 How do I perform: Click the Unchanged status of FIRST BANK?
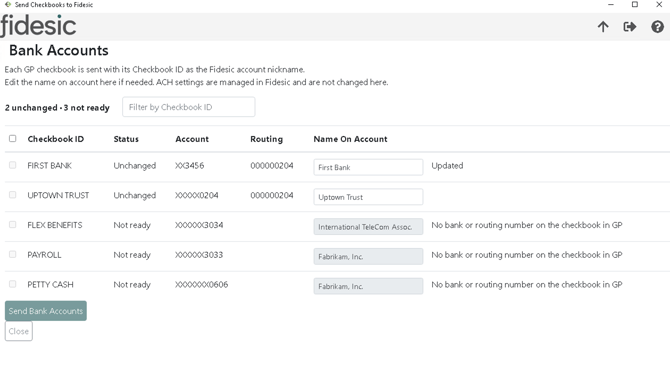click(135, 166)
